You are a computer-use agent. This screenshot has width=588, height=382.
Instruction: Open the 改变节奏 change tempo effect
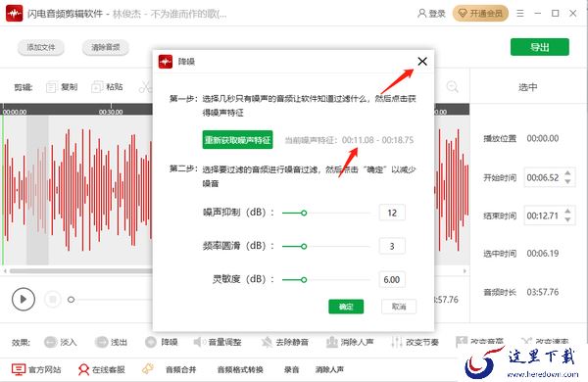[x=415, y=342]
